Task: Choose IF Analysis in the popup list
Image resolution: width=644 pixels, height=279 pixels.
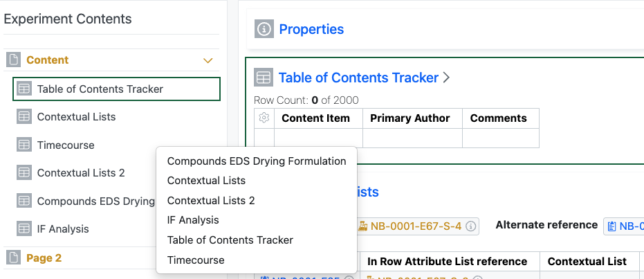Action: point(193,220)
